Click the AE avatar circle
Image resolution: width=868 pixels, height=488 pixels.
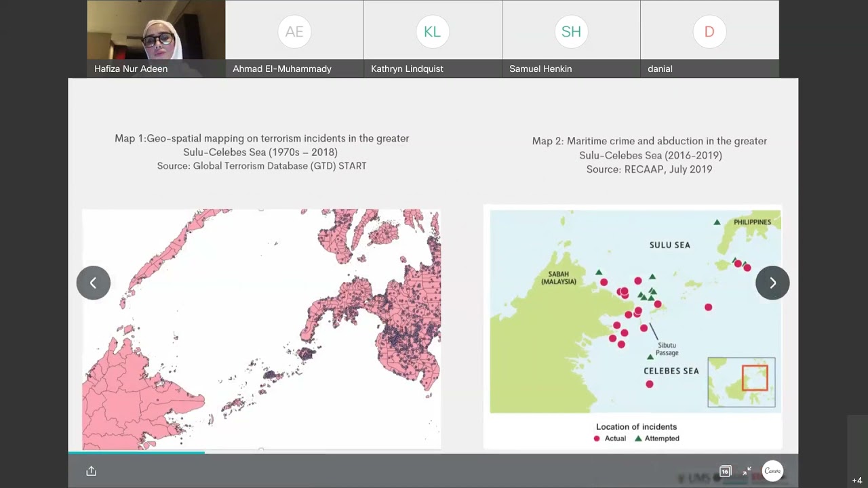click(x=294, y=31)
